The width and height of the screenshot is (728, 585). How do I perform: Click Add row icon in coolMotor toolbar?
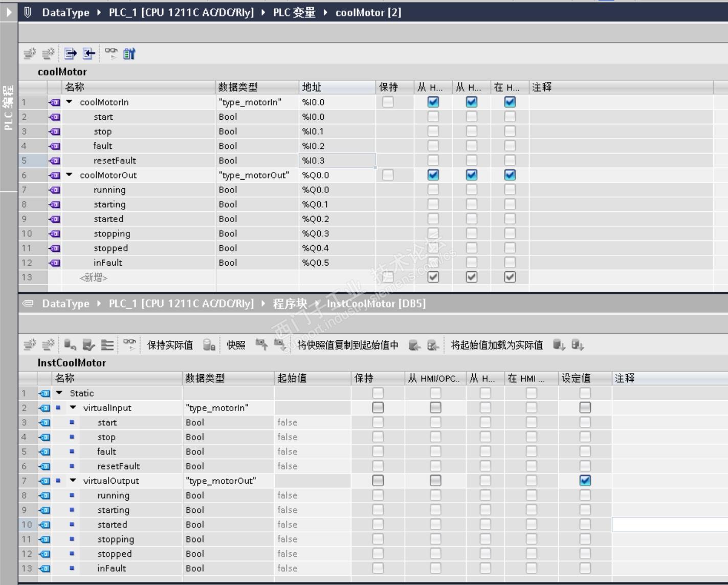(48, 53)
